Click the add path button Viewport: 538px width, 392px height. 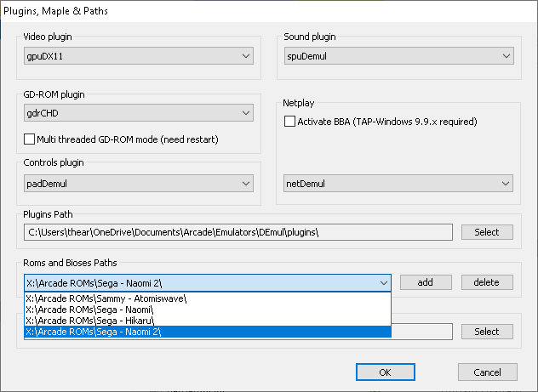click(426, 282)
